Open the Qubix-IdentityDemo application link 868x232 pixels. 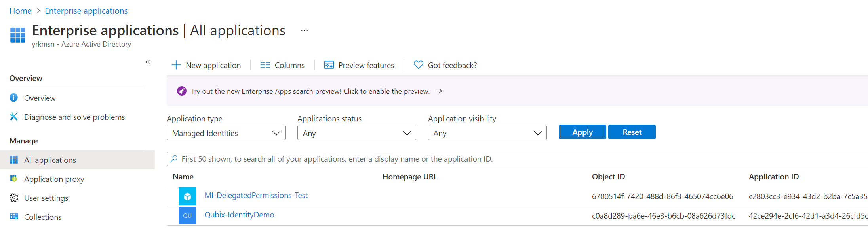point(239,215)
